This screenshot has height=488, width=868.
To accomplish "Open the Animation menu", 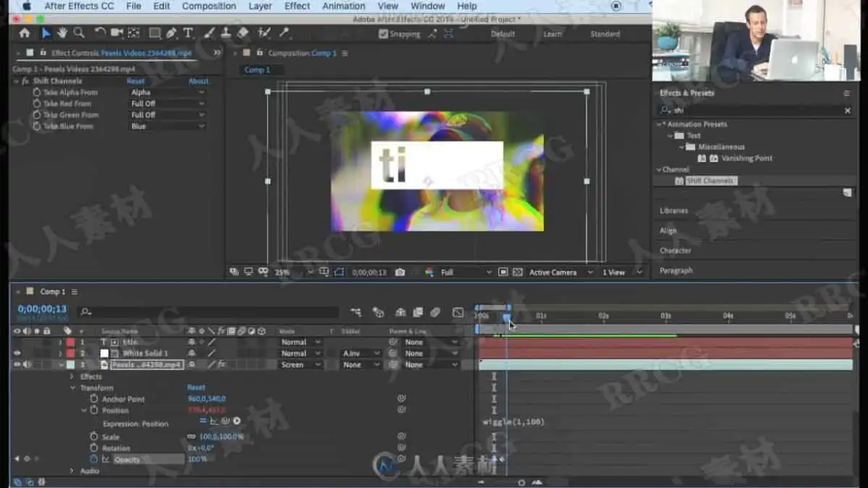I will point(344,6).
